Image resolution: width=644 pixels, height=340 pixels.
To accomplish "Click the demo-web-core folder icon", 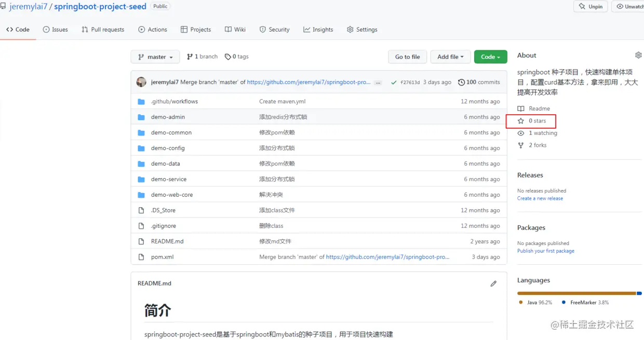I will (141, 195).
